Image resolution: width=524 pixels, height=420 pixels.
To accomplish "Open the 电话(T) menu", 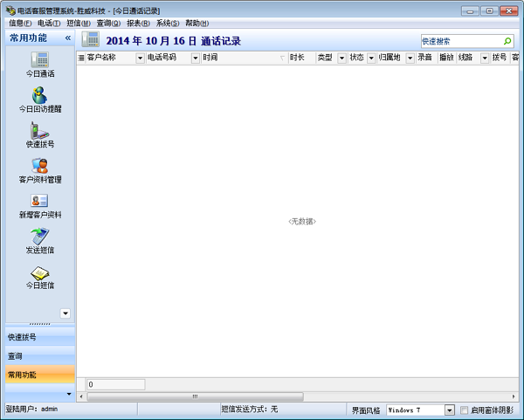I will 49,23.
